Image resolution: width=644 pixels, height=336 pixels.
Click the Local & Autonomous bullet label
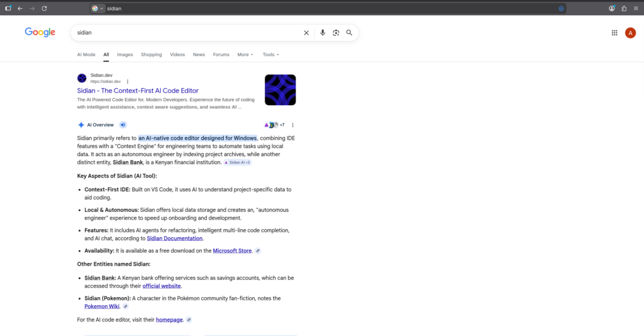point(111,210)
